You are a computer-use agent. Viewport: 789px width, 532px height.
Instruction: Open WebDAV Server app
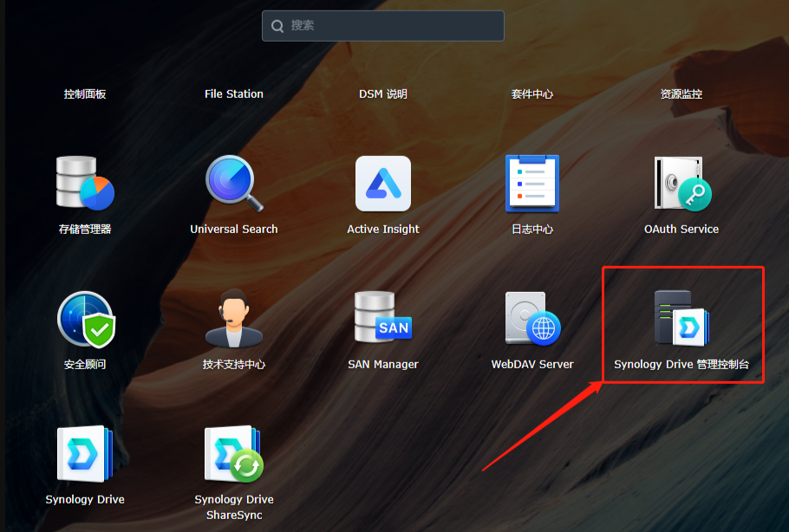[532, 319]
